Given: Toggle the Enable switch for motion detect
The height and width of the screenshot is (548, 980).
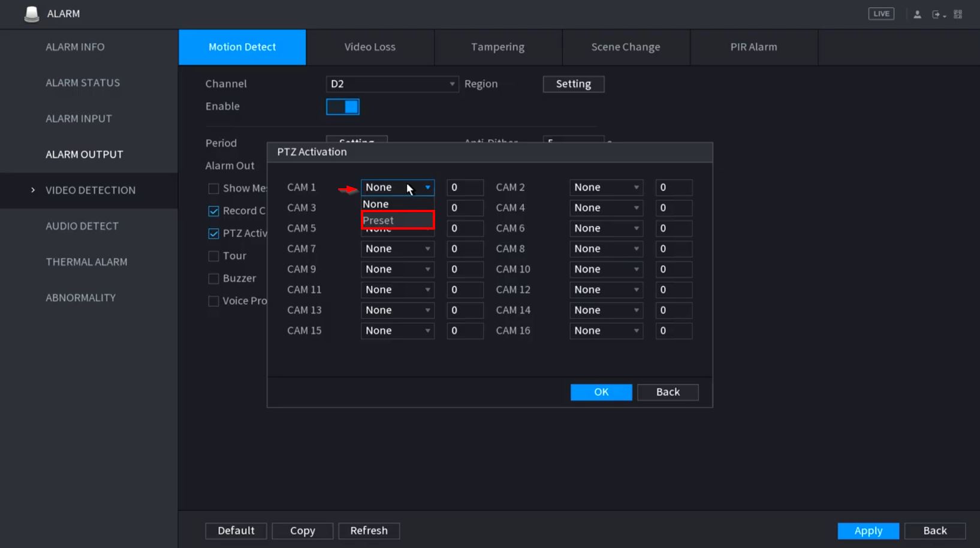Looking at the screenshot, I should [343, 107].
